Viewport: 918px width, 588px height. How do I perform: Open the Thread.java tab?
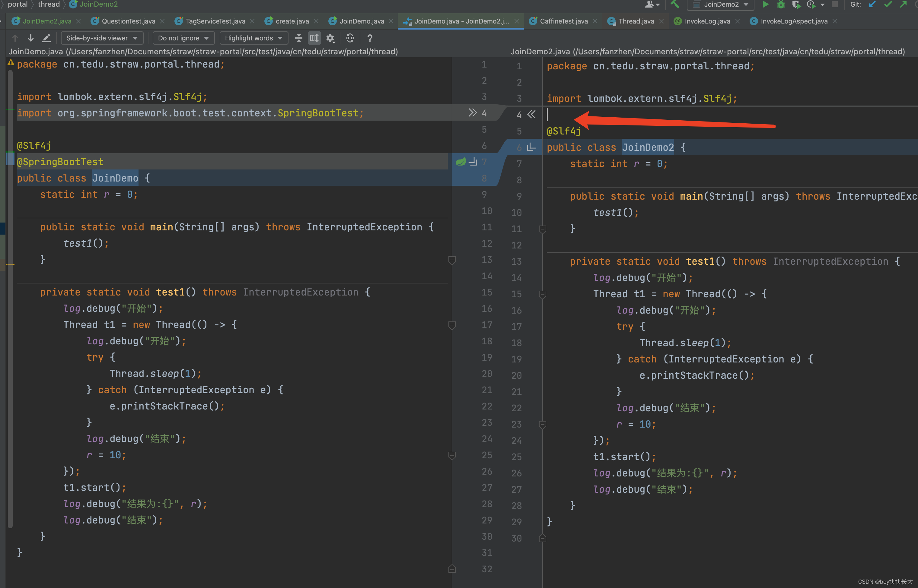[636, 21]
